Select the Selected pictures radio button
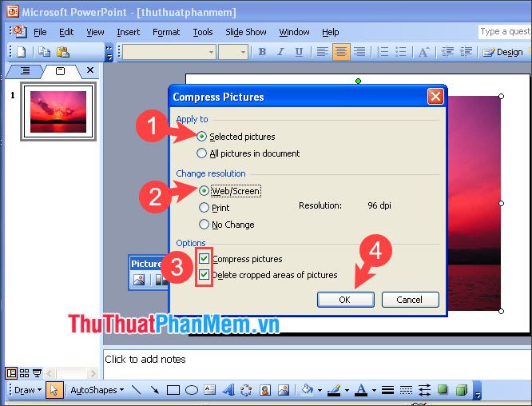The height and width of the screenshot is (406, 532). click(x=201, y=137)
